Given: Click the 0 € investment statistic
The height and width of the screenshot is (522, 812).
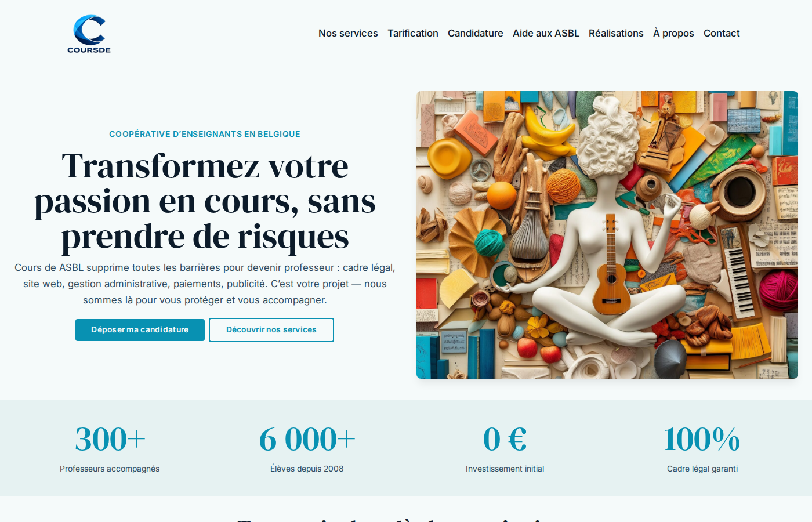Looking at the screenshot, I should [x=505, y=439].
